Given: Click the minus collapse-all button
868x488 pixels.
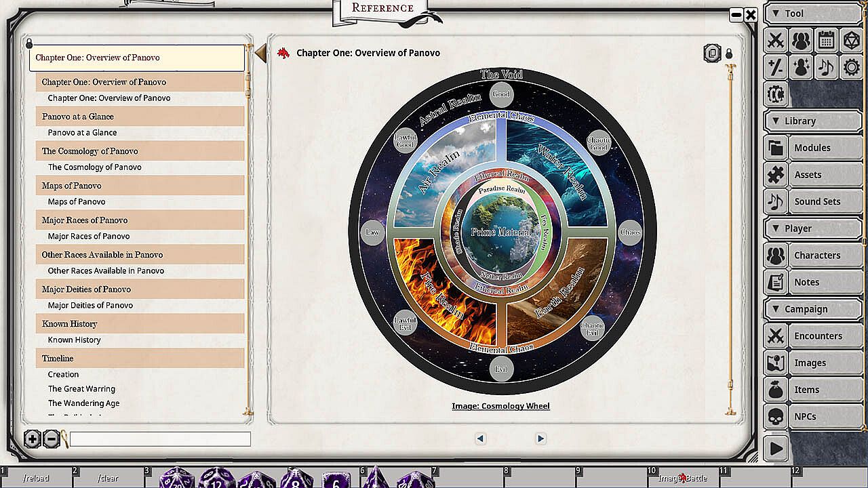Looking at the screenshot, I should 51,439.
